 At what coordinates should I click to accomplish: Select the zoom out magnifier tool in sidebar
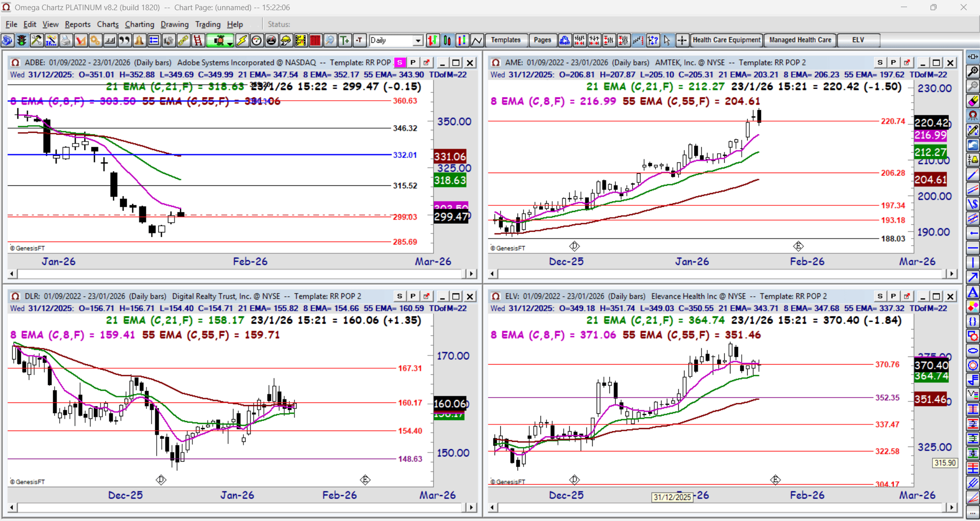click(x=973, y=86)
